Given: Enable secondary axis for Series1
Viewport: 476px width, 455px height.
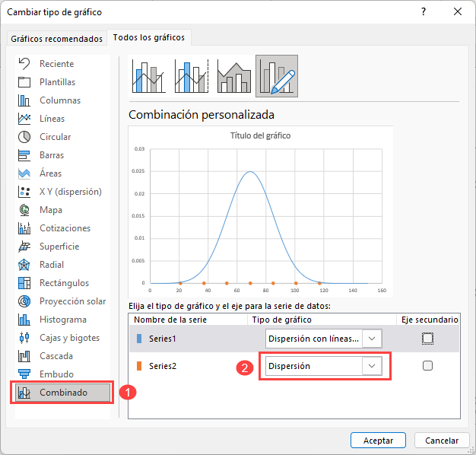Looking at the screenshot, I should tap(427, 339).
